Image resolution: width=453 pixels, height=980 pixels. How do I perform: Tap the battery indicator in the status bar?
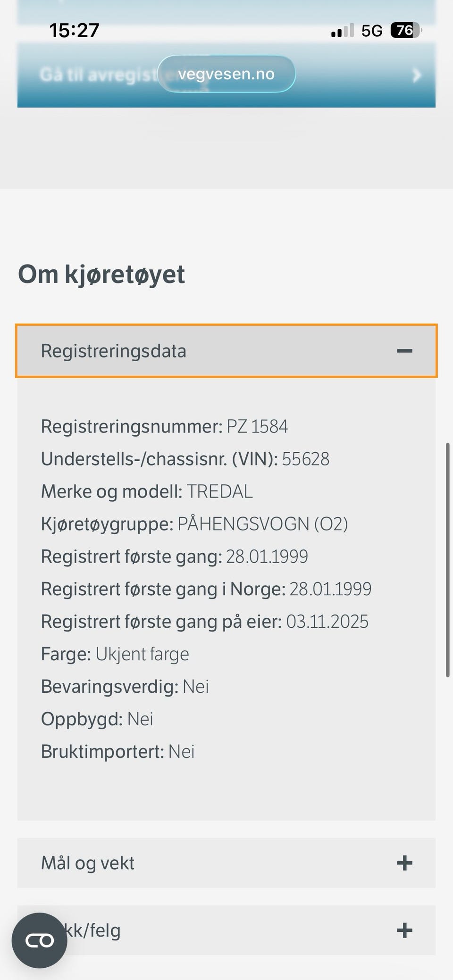tap(405, 31)
